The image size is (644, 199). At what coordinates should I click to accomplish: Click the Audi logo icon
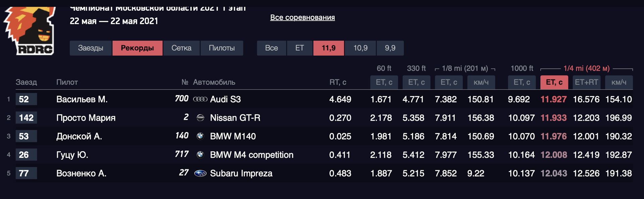point(200,99)
